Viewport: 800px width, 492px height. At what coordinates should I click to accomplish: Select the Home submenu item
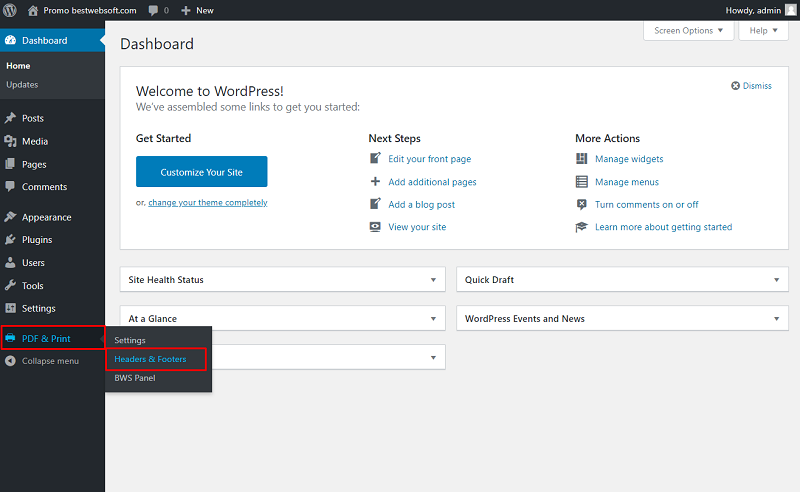pyautogui.click(x=18, y=66)
